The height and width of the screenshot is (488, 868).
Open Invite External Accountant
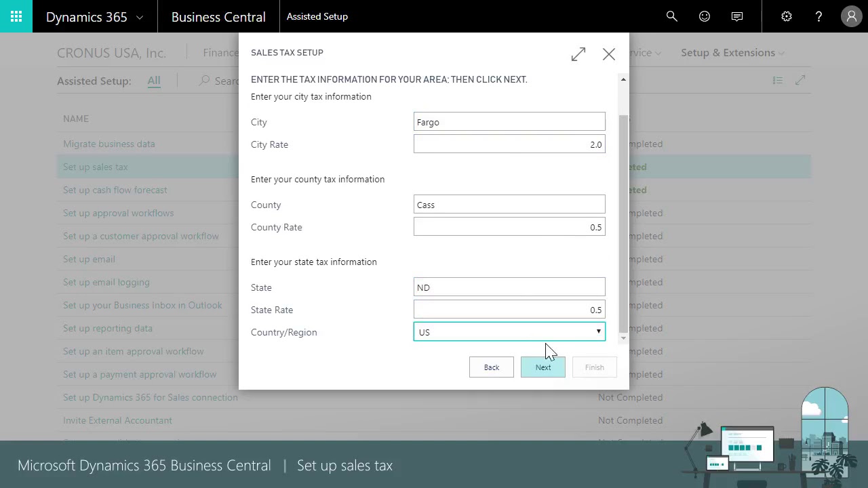[117, 420]
